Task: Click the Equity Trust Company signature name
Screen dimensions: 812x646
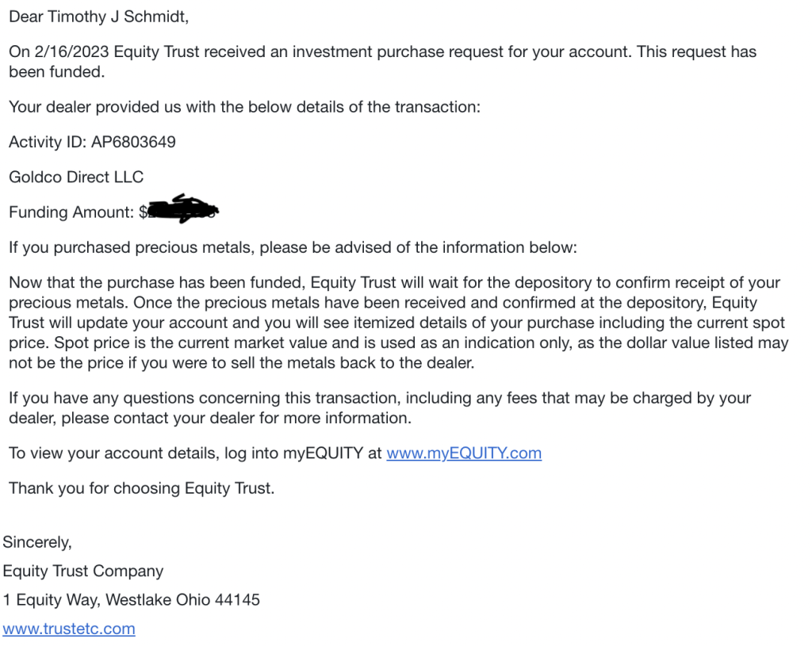Action: pos(82,571)
